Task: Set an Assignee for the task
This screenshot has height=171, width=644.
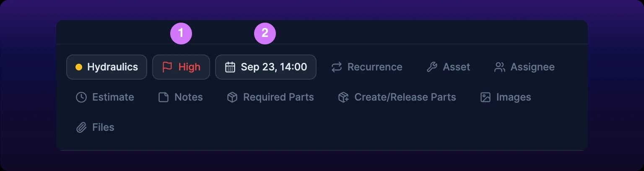Action: (x=525, y=67)
